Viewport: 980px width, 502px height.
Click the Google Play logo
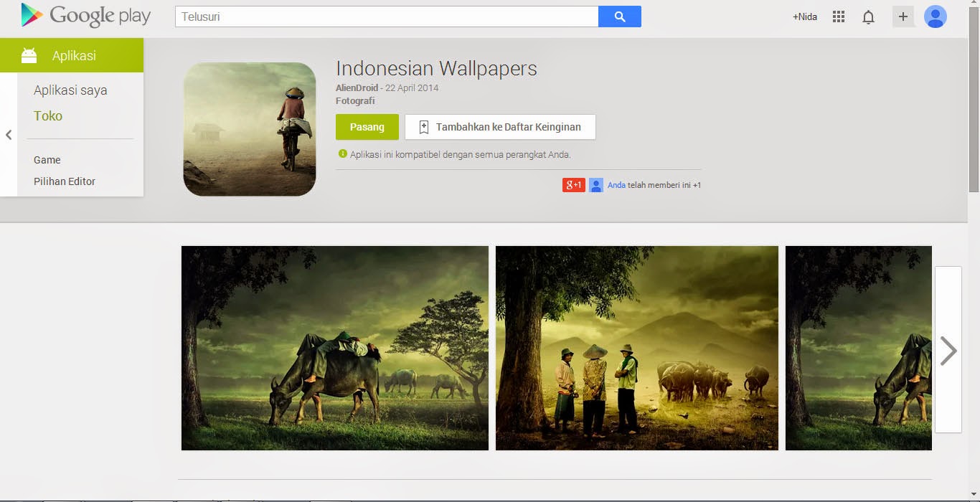click(x=86, y=16)
